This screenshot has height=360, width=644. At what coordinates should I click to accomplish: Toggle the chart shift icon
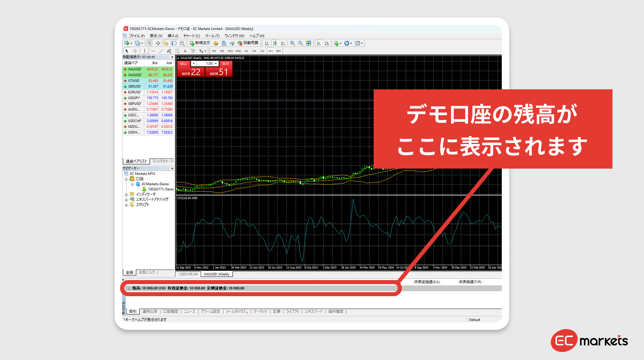pos(327,43)
